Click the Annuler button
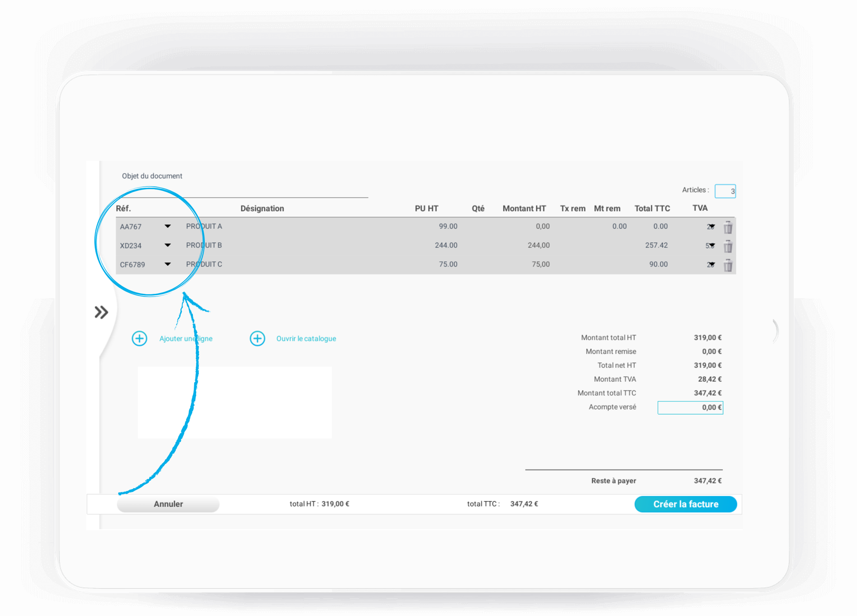857x616 pixels. [168, 504]
